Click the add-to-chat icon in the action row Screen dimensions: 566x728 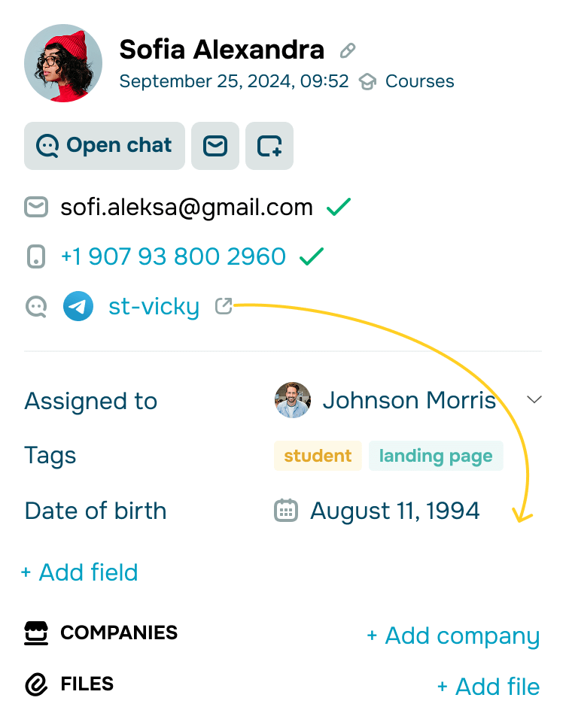[269, 146]
